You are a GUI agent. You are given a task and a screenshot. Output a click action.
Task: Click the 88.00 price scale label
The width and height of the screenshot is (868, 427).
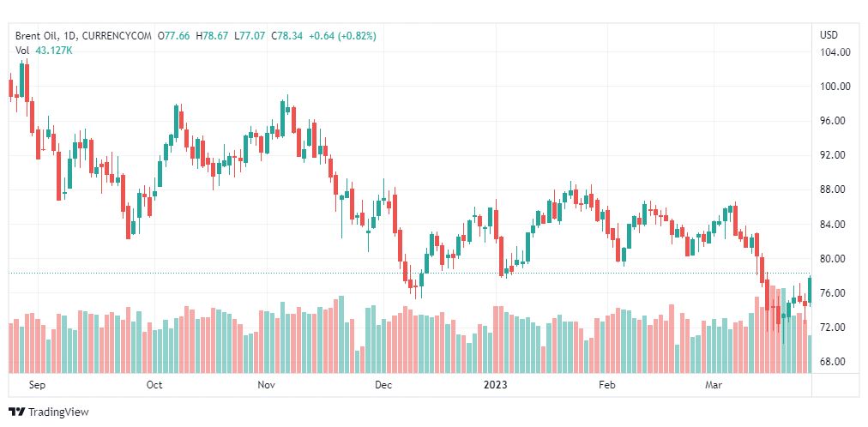click(835, 189)
